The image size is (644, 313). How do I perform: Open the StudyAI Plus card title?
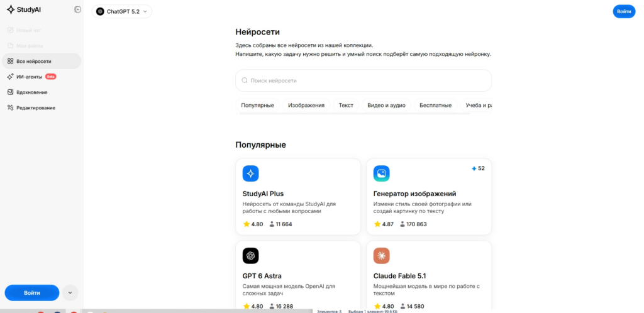tap(263, 194)
